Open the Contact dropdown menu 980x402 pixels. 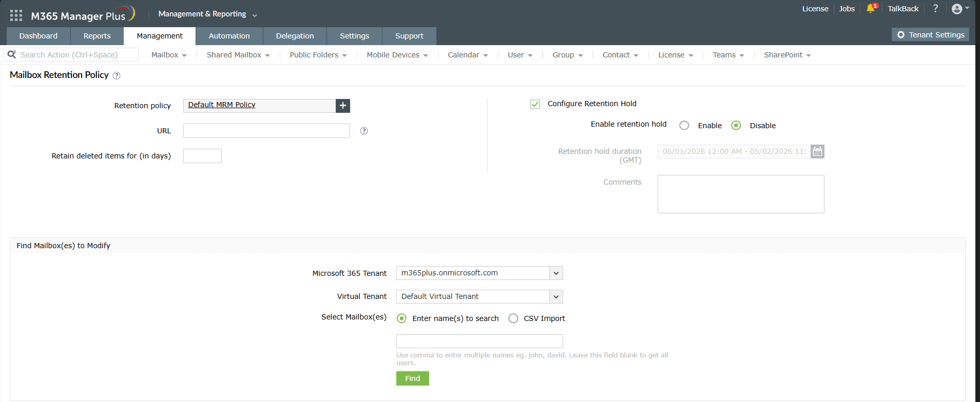click(621, 55)
